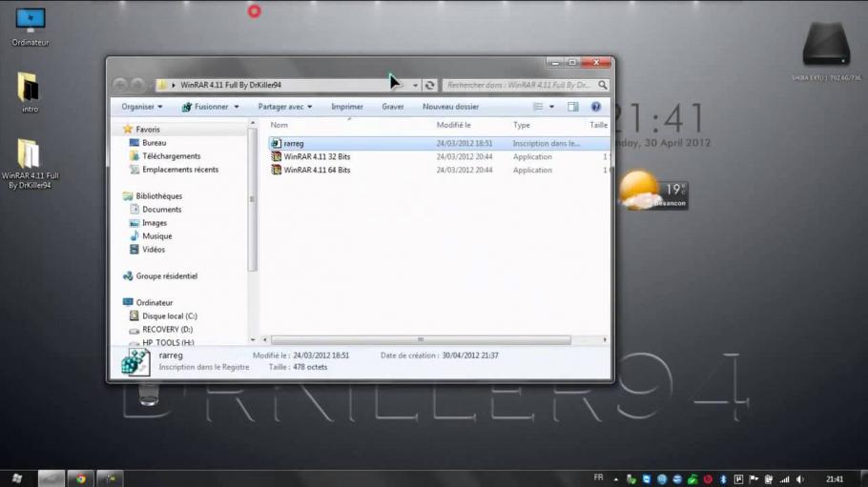This screenshot has height=487, width=868.
Task: Show hidden tray icons arrow
Action: (x=615, y=479)
